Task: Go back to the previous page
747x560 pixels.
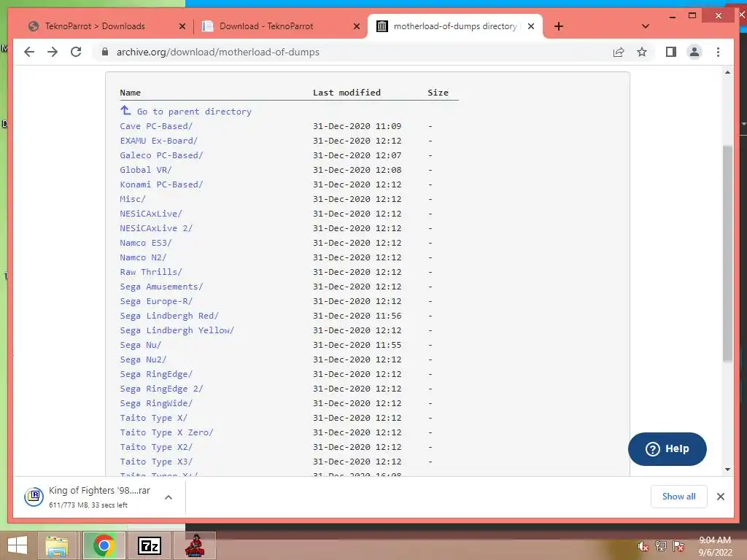Action: [x=29, y=52]
